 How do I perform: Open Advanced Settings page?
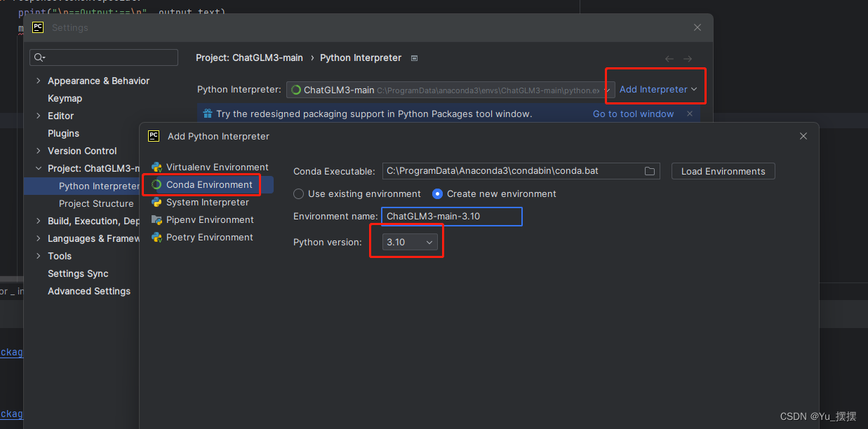click(89, 291)
